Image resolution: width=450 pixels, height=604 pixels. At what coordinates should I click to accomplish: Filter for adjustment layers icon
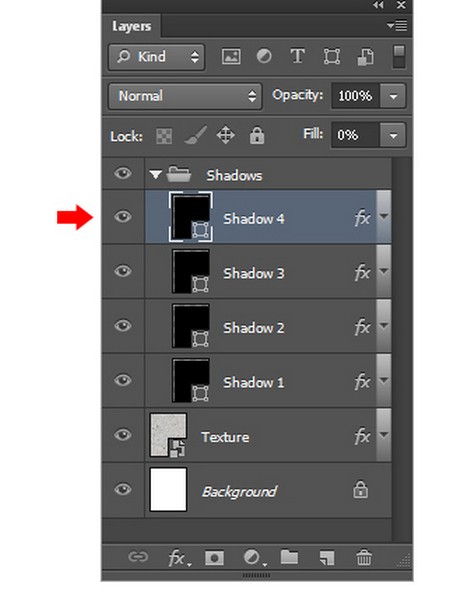click(264, 57)
